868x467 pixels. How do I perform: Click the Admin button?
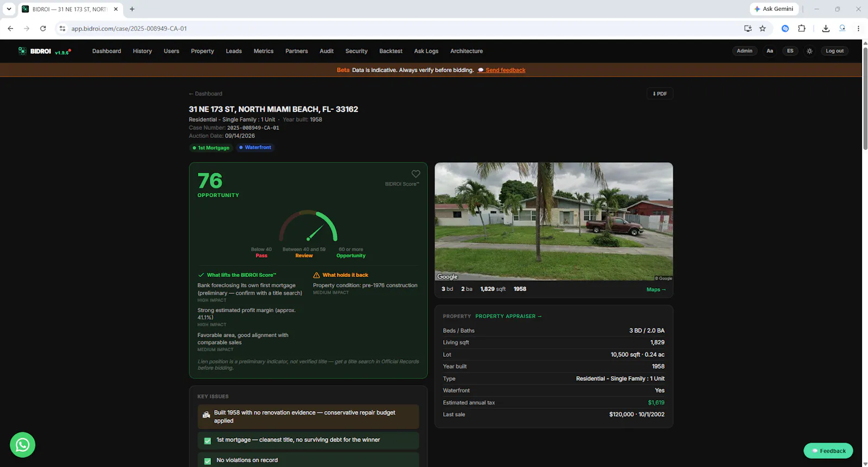pos(744,51)
